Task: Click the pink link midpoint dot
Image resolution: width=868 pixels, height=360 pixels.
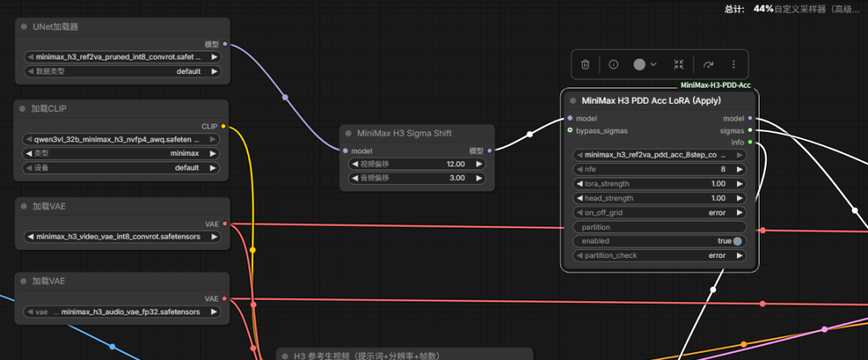Action: tap(825, 329)
